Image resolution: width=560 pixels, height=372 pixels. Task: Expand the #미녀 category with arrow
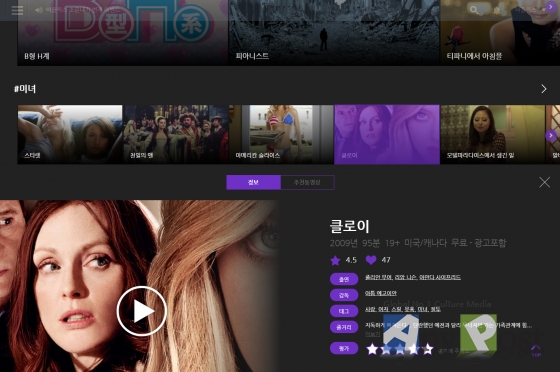pyautogui.click(x=544, y=89)
